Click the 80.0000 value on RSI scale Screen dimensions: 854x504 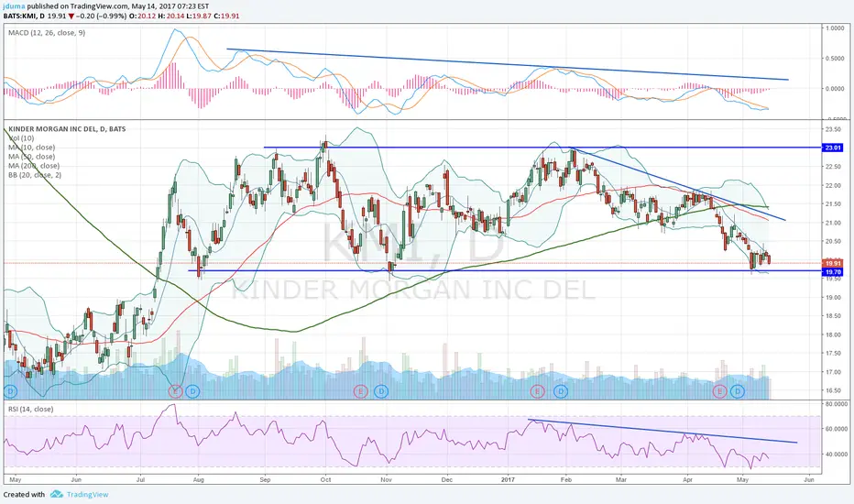[836, 404]
